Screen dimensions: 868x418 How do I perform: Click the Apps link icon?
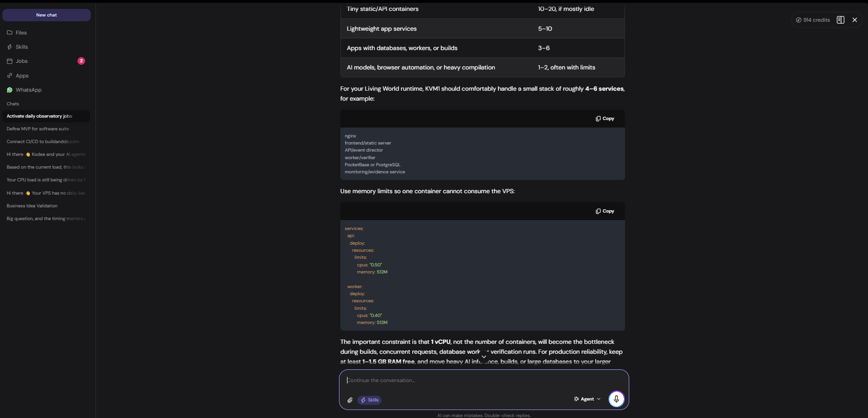(9, 76)
